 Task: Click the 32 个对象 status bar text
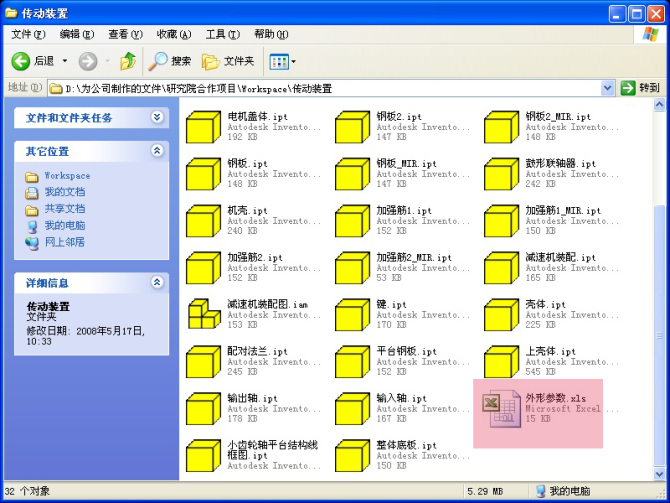tap(27, 491)
